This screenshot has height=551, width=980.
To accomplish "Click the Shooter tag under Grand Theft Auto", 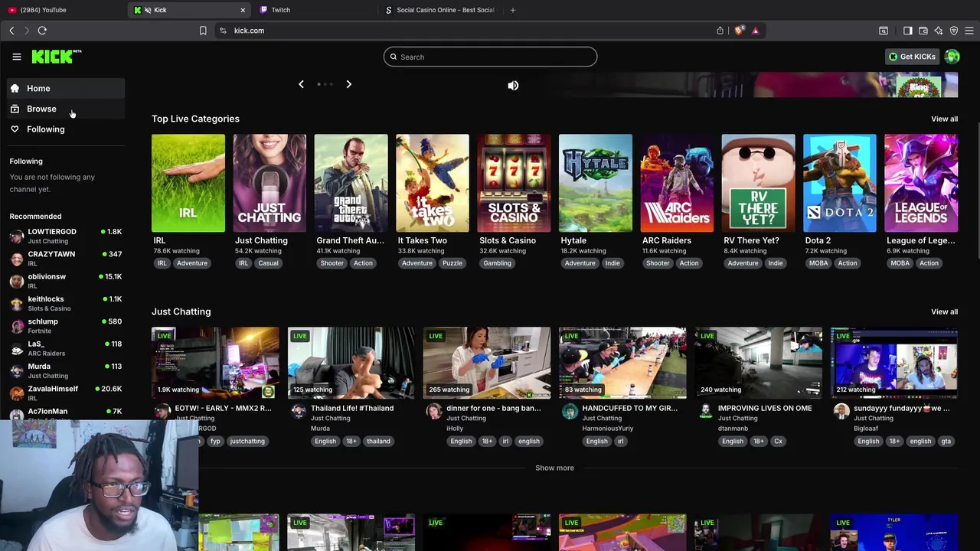I will (332, 263).
